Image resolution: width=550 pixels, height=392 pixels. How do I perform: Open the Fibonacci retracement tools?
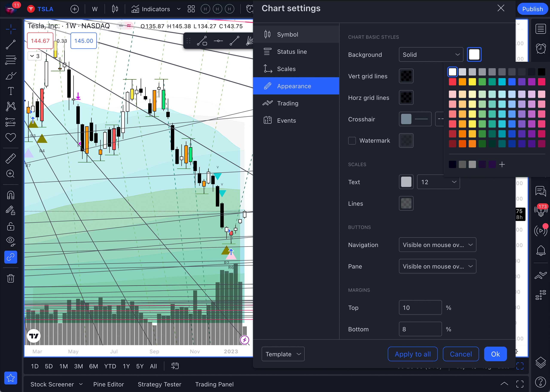(x=11, y=60)
